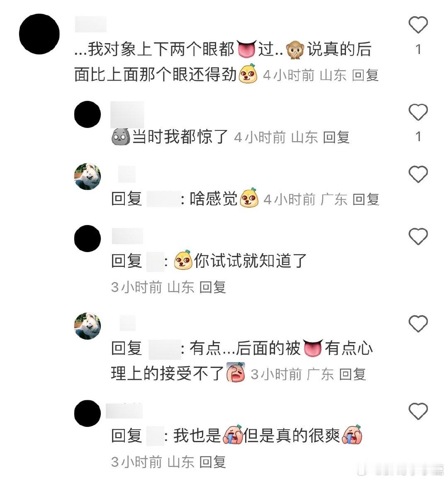Tap 回复 after 3小时前 广东
448x480 pixels.
(353, 375)
